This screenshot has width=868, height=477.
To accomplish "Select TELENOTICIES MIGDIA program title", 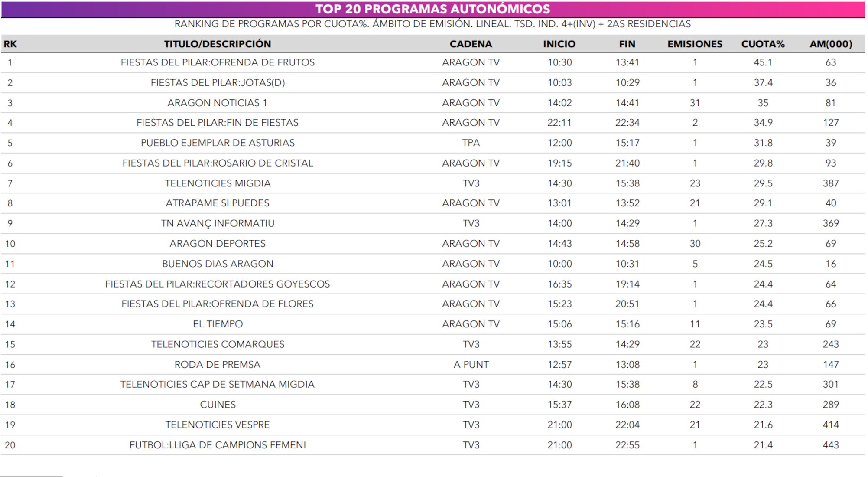I will [x=218, y=183].
